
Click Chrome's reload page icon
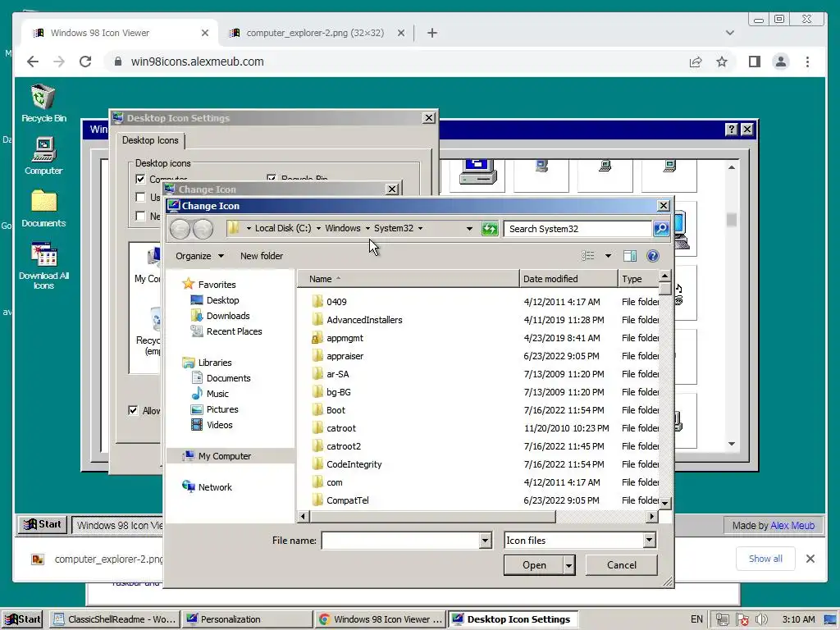[x=85, y=62]
